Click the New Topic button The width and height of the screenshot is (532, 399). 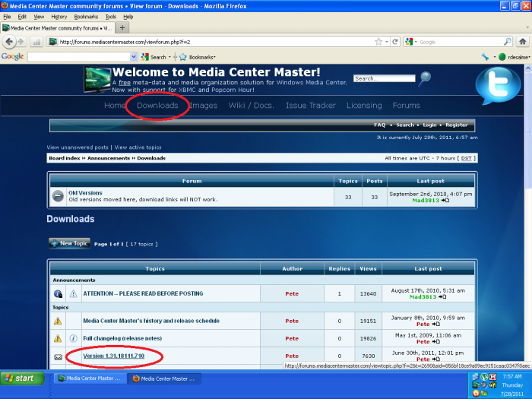pos(69,243)
